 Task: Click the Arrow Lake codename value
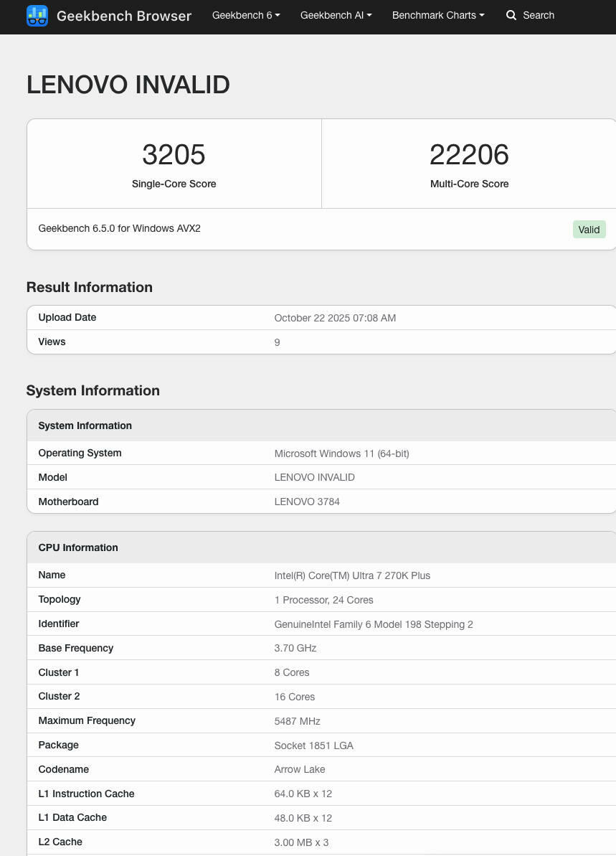point(300,769)
